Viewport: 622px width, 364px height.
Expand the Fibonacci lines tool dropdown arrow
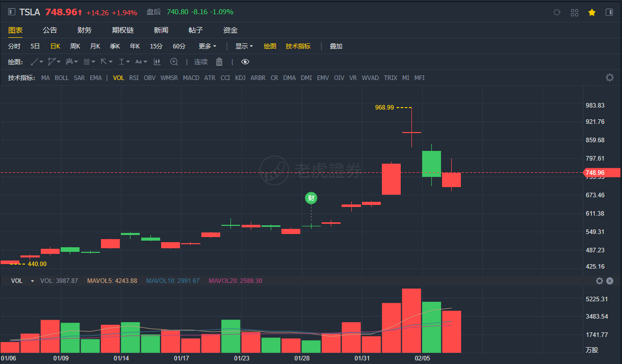[93, 62]
